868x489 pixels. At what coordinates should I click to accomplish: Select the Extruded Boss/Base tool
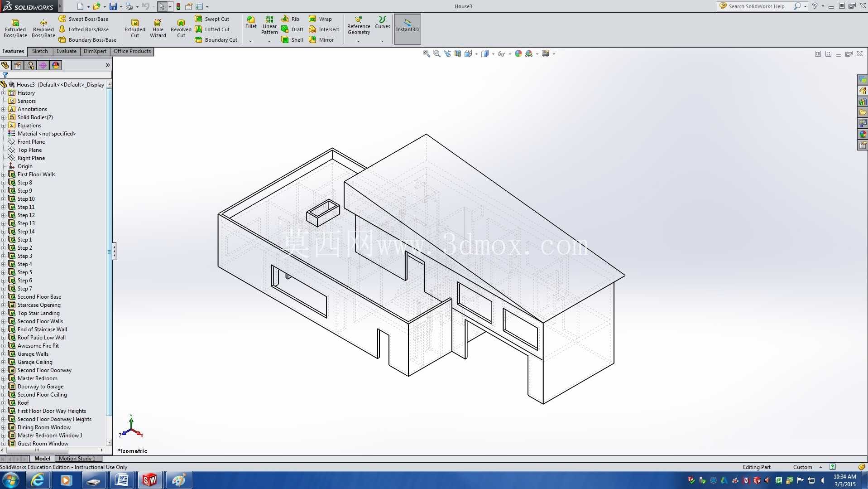(x=15, y=28)
